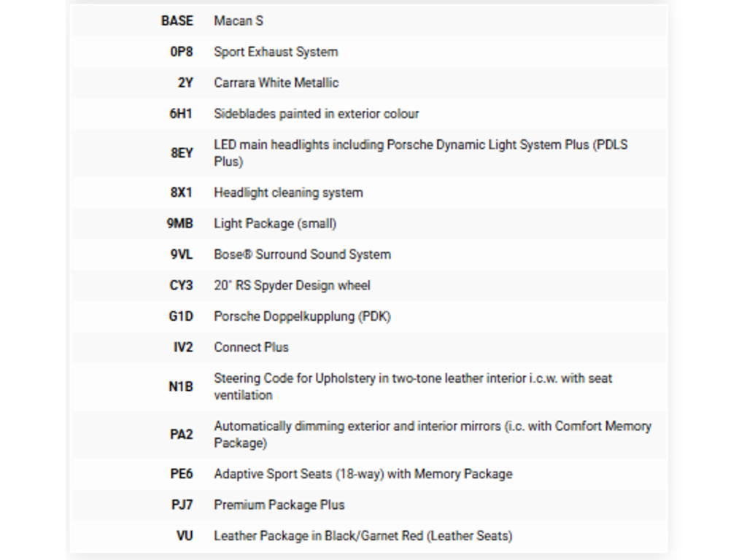The height and width of the screenshot is (560, 747).
Task: Click the IV2 Connect Plus entry
Action: click(368, 347)
